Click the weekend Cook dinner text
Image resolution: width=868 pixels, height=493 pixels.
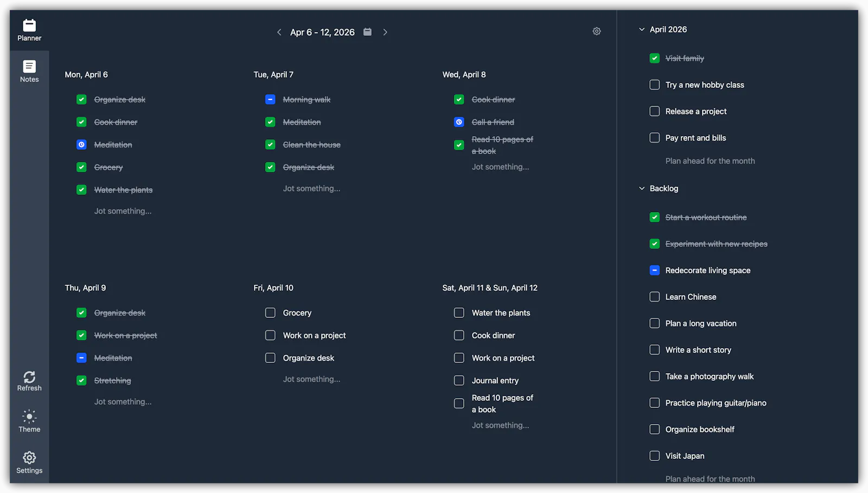click(493, 335)
